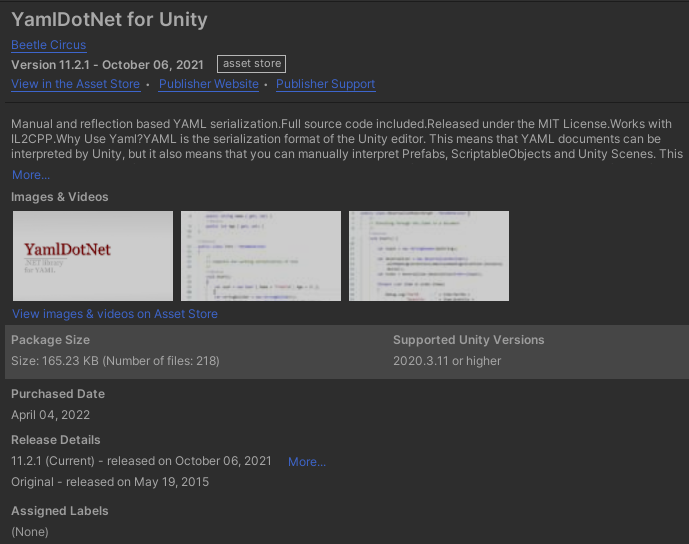Click Supported Unity Versions heading
Image resolution: width=689 pixels, height=544 pixels.
pos(468,340)
